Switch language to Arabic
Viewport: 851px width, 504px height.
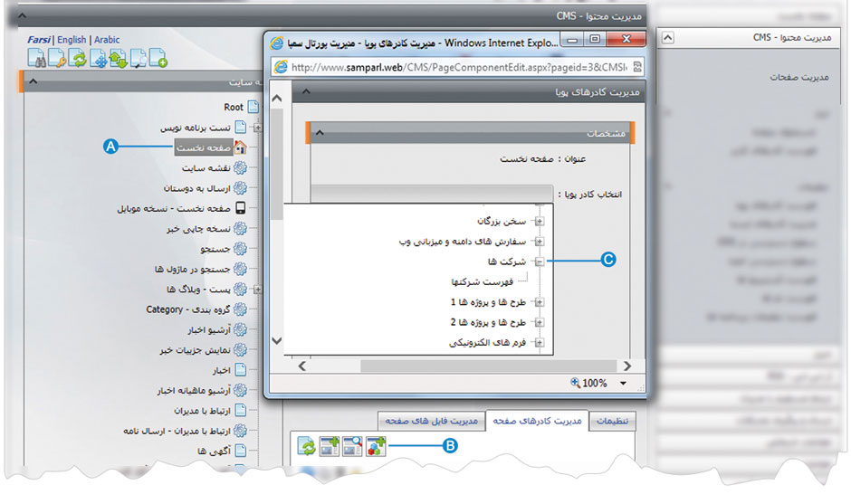pos(107,40)
